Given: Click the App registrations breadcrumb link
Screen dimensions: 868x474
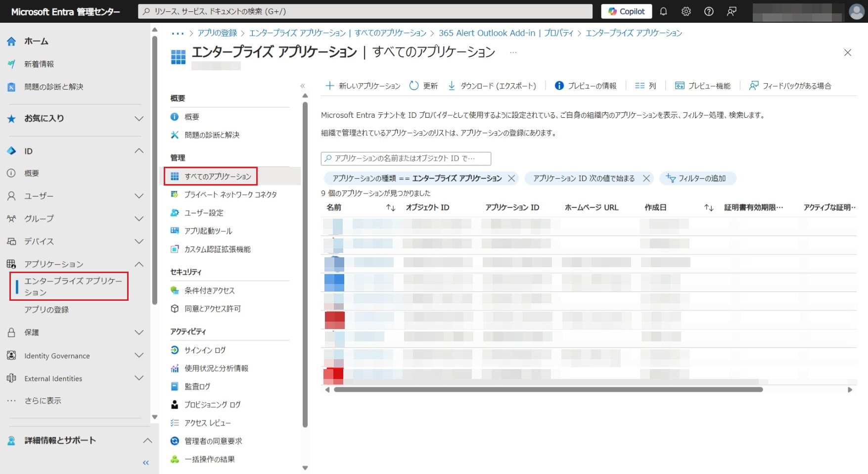Looking at the screenshot, I should (217, 33).
